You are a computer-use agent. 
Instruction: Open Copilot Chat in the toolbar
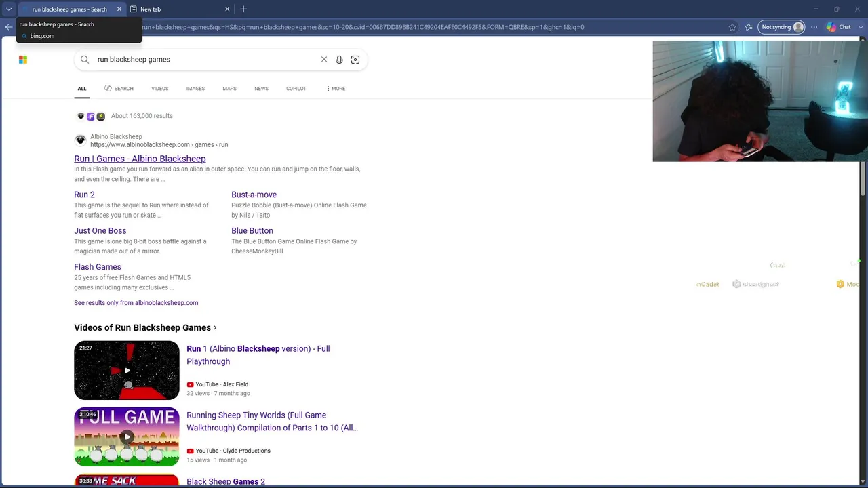[x=839, y=27]
